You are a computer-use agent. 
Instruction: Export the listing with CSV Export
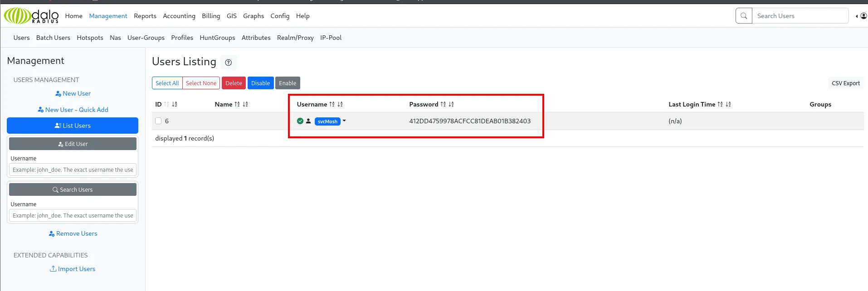(x=846, y=83)
